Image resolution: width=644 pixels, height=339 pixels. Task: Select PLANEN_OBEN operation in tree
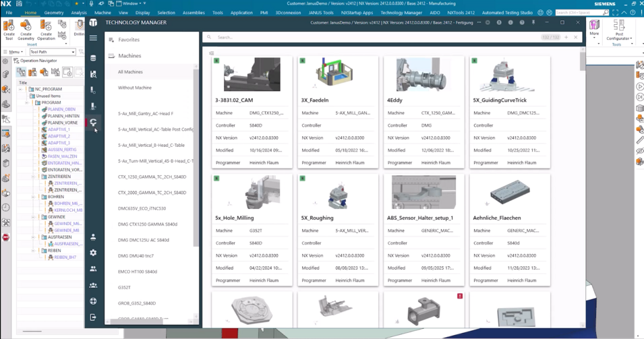point(61,109)
